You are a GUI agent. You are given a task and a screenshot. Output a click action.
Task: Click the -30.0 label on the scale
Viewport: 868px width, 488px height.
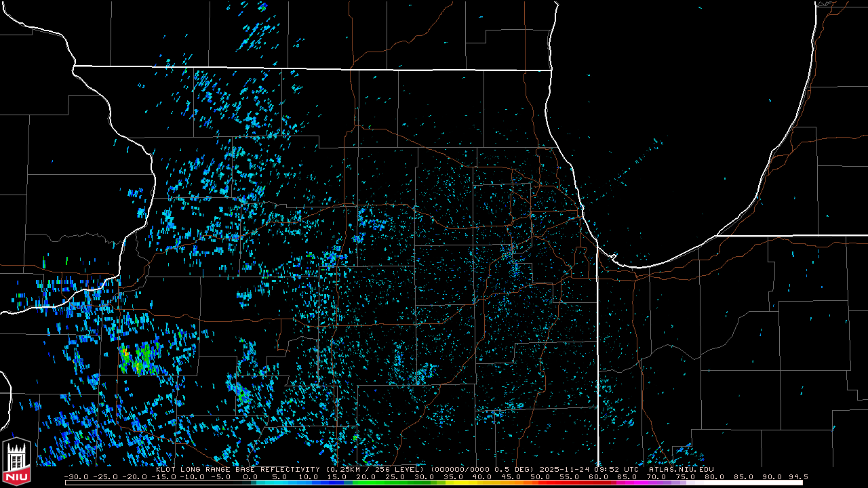pyautogui.click(x=75, y=477)
